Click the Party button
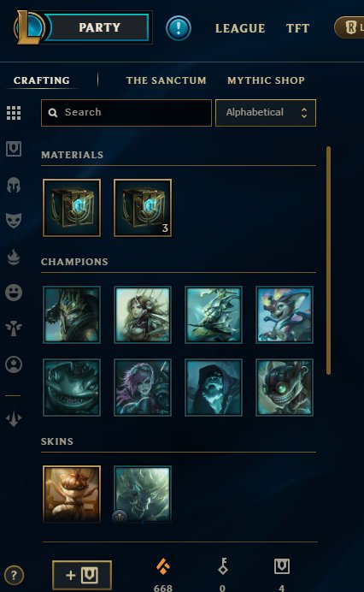The image size is (364, 592). coord(100,27)
